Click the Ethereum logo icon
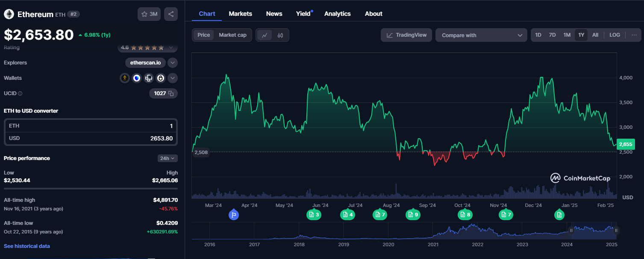The image size is (644, 259). coord(9,14)
